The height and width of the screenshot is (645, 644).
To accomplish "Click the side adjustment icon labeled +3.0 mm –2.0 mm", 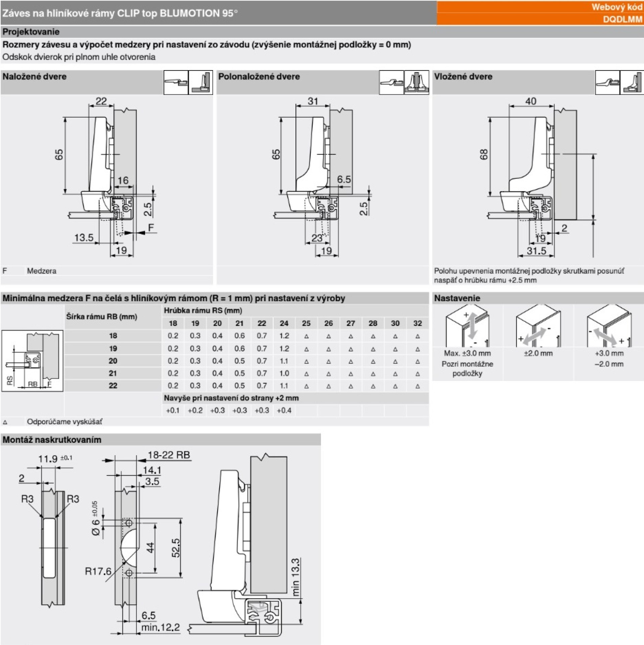I will coord(609,326).
